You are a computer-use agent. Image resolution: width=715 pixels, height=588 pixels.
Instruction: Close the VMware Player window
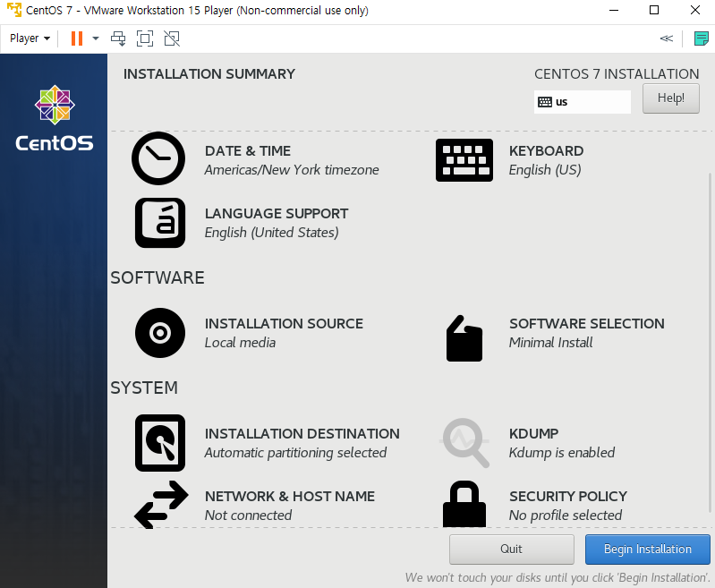pos(695,10)
